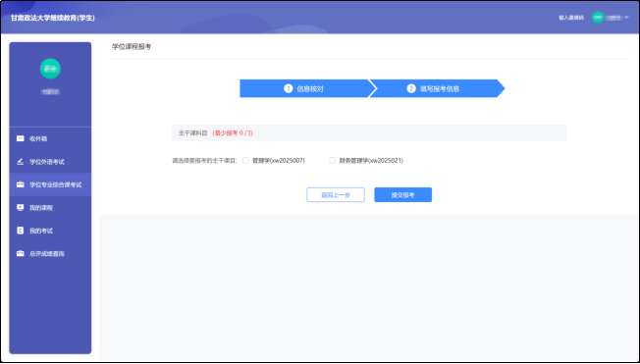Click 甘肃政法大学继续教育(学生) title
This screenshot has height=364, width=640.
[x=53, y=18]
